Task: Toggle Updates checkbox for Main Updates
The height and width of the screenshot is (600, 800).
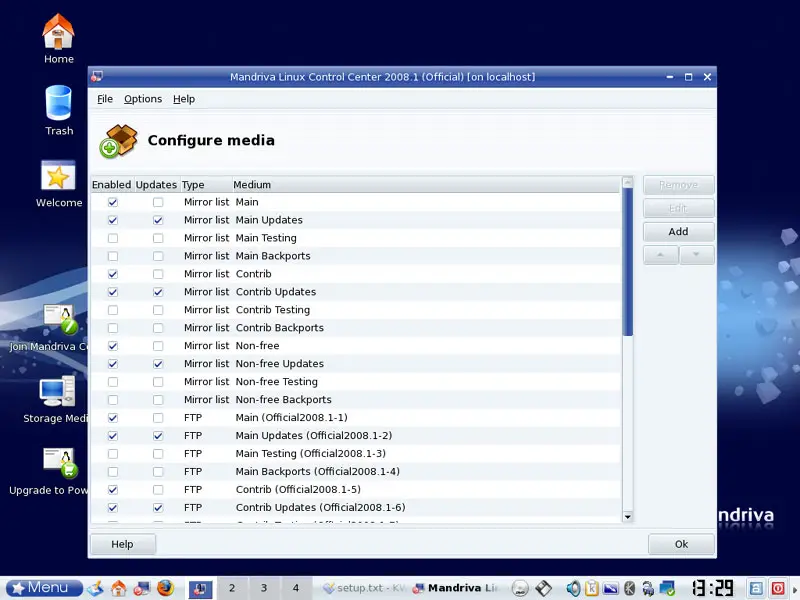Action: coord(158,220)
